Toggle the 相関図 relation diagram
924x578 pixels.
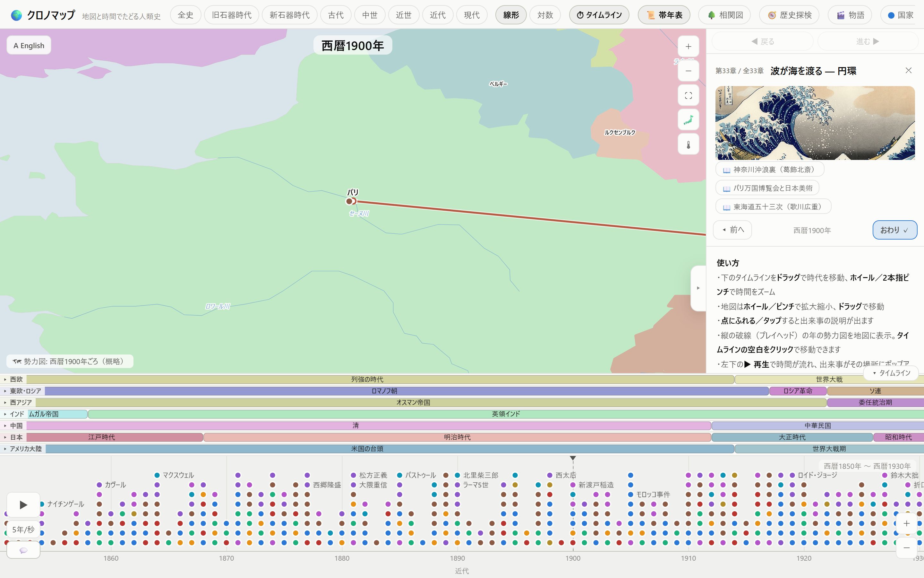pyautogui.click(x=724, y=15)
